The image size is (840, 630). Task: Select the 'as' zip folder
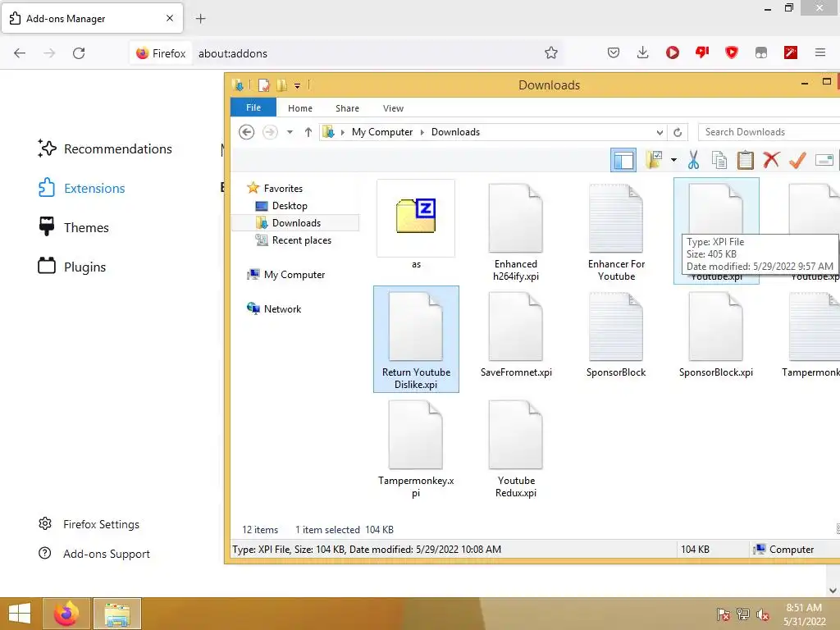[416, 225]
